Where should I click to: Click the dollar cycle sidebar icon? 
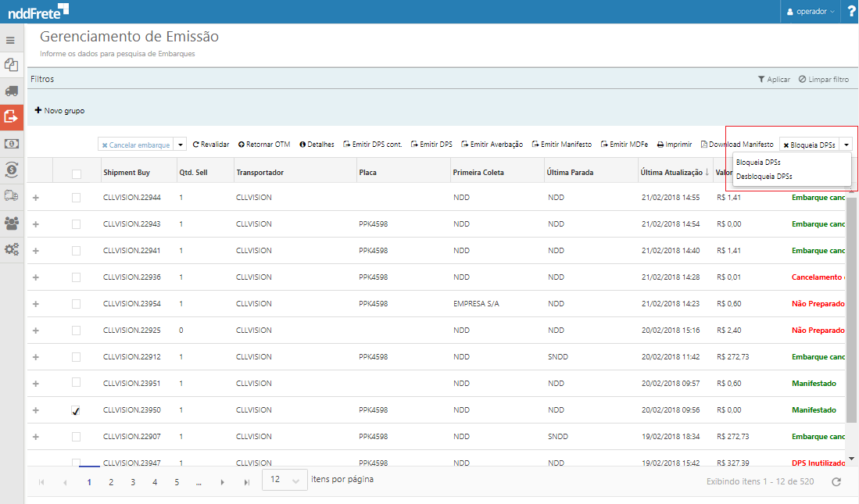tap(12, 170)
